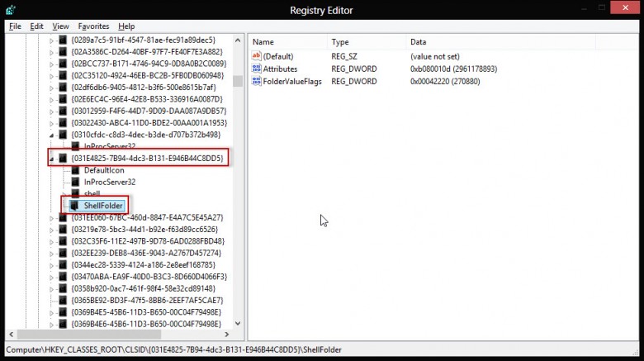Image resolution: width=644 pixels, height=361 pixels.
Task: Select folder icon of {03022430-ABC4-11D0-BDE2-00AA001A1953}
Action: click(x=63, y=123)
